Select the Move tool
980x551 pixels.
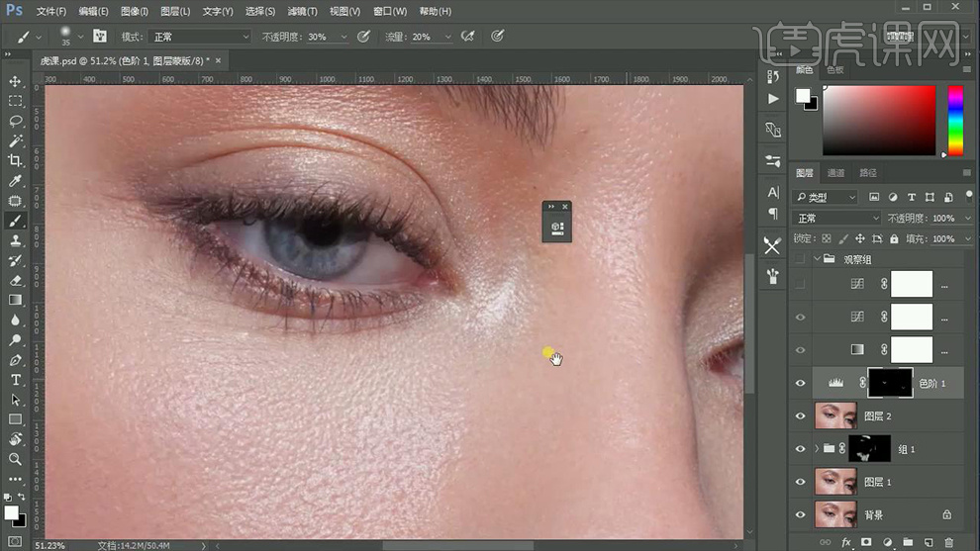click(x=15, y=81)
